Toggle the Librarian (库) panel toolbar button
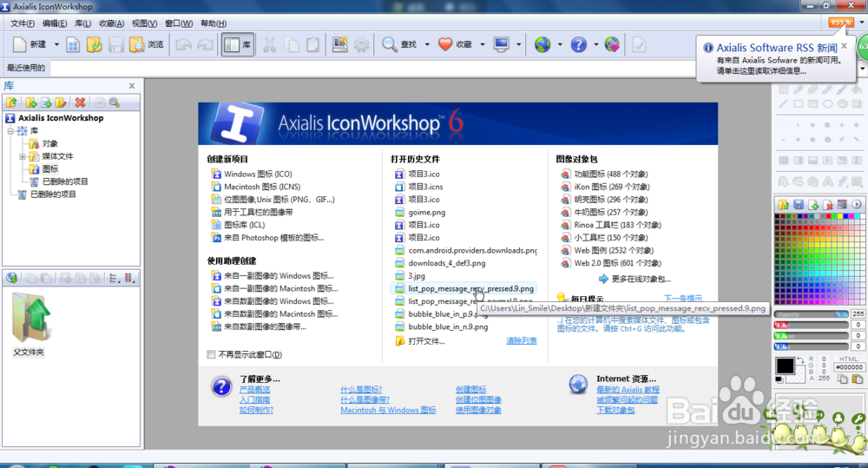The image size is (868, 468). point(238,45)
